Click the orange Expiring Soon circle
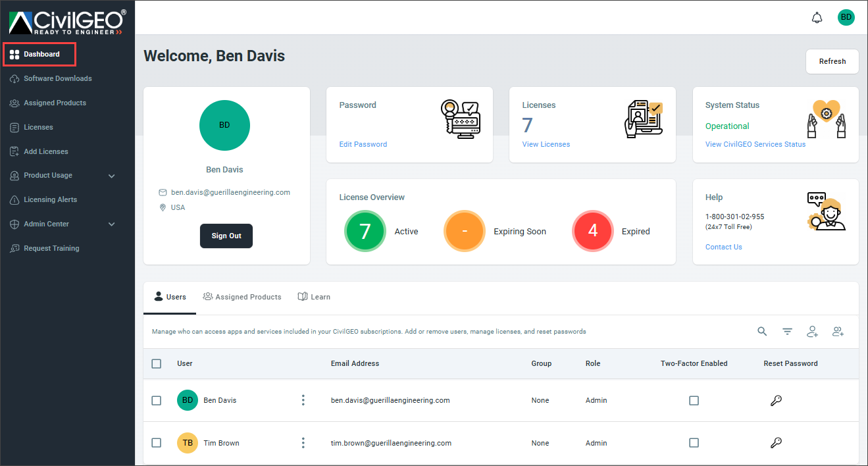The image size is (868, 466). [465, 231]
